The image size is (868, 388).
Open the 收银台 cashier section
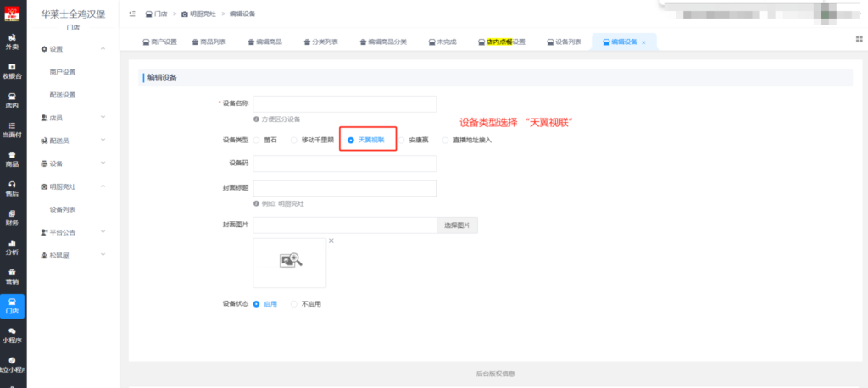(12, 71)
